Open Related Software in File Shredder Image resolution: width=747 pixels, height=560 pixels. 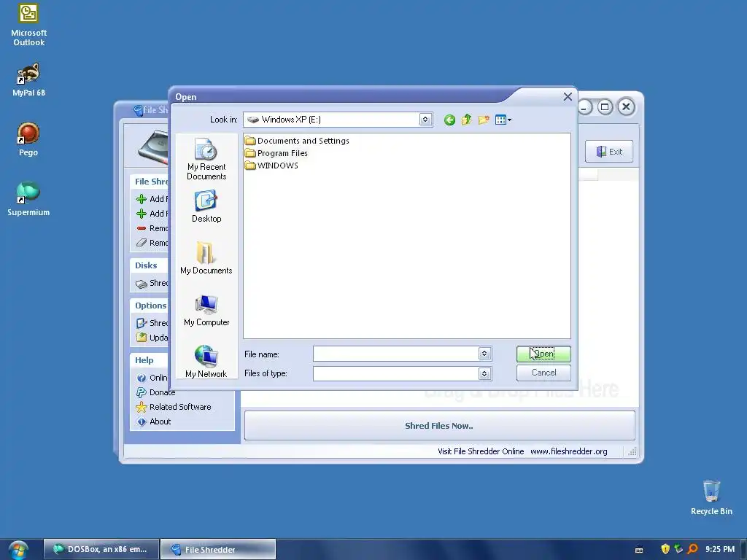(180, 407)
